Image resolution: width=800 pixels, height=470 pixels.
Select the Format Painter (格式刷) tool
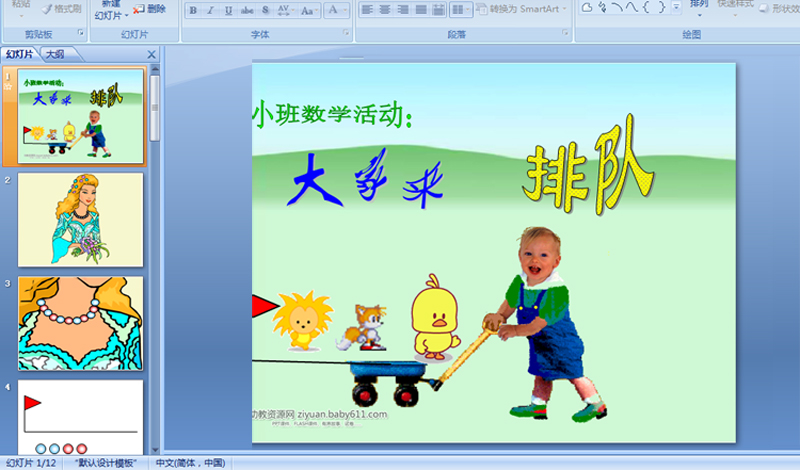coord(61,9)
